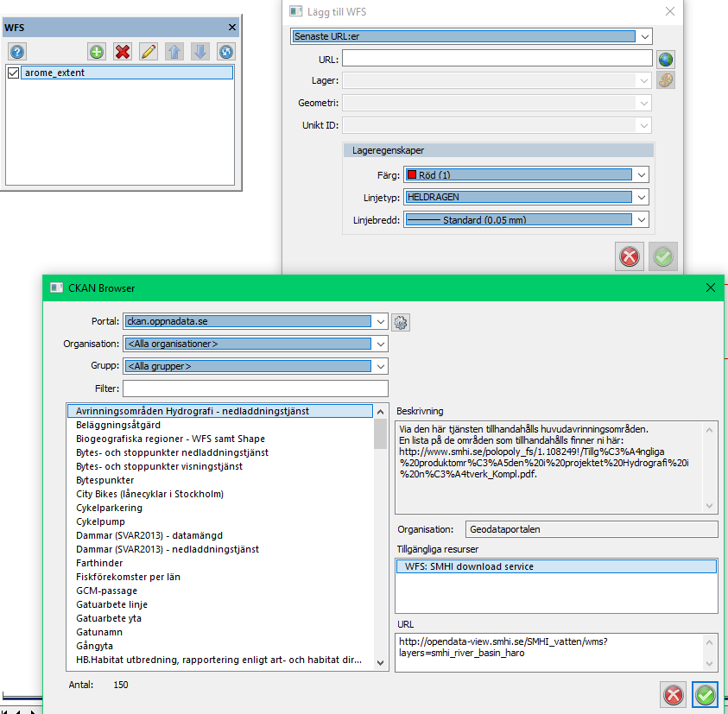Screen dimensions: 728x714
Task: Delete selected WFS layer with red X
Action: coord(123,52)
